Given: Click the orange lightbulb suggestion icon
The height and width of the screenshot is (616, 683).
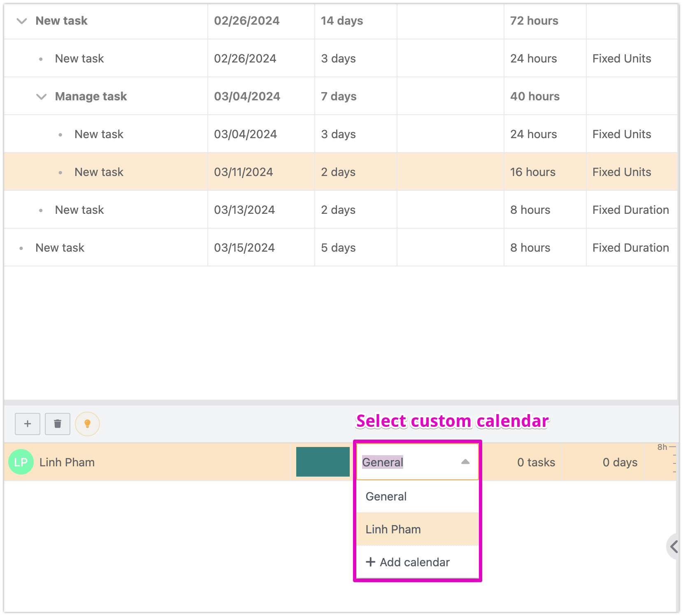Looking at the screenshot, I should 87,424.
